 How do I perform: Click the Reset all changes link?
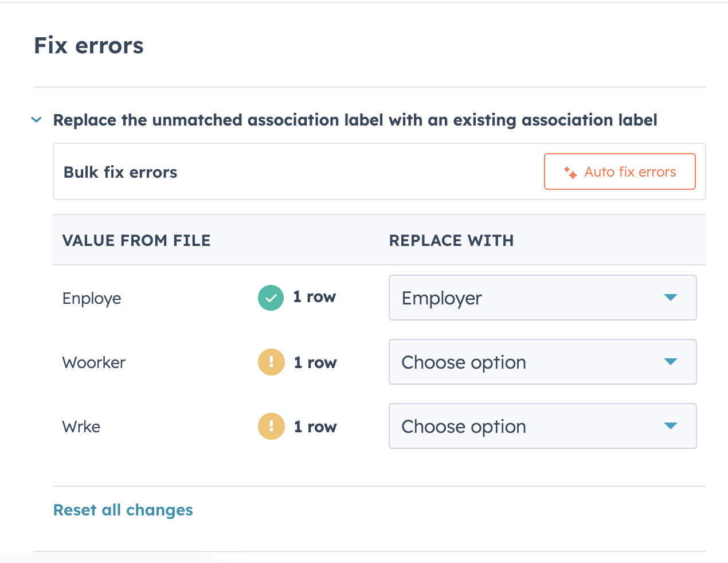tap(123, 510)
